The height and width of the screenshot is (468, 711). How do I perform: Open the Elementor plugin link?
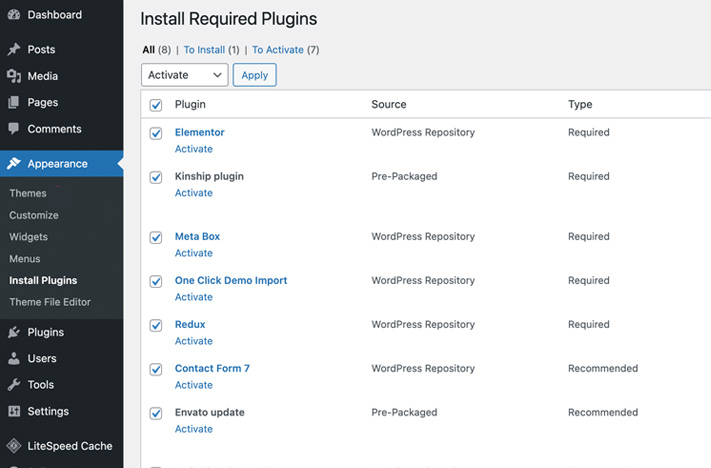coord(200,132)
